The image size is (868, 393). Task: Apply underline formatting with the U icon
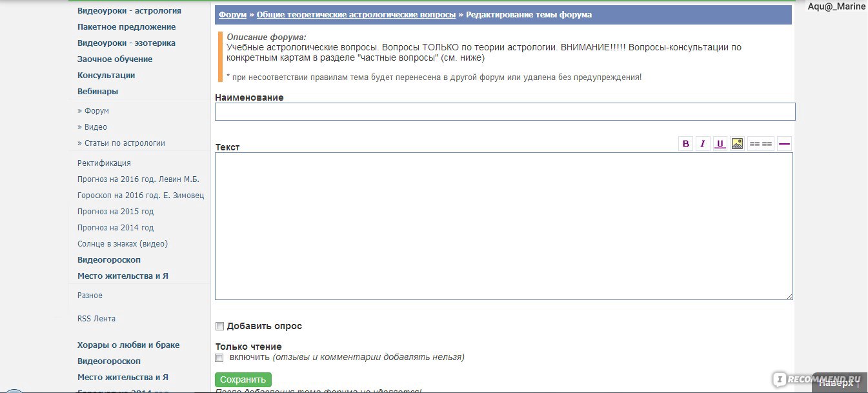pos(720,143)
